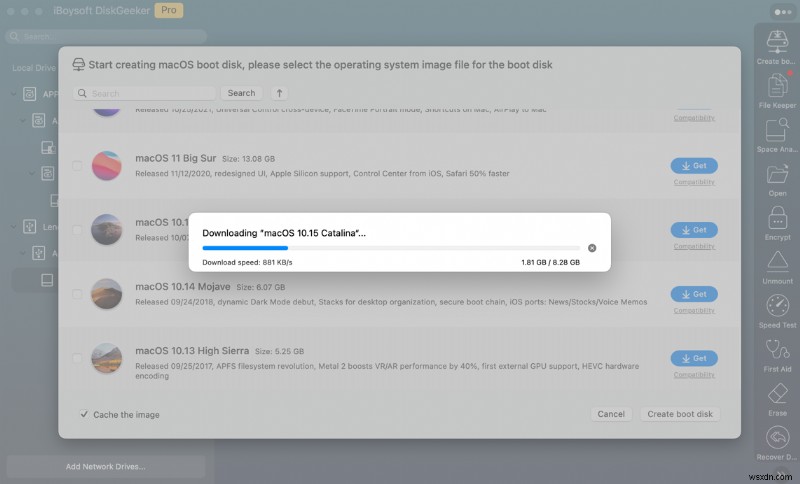Open Compatibility link for Mojave
800x484 pixels.
pos(694,311)
